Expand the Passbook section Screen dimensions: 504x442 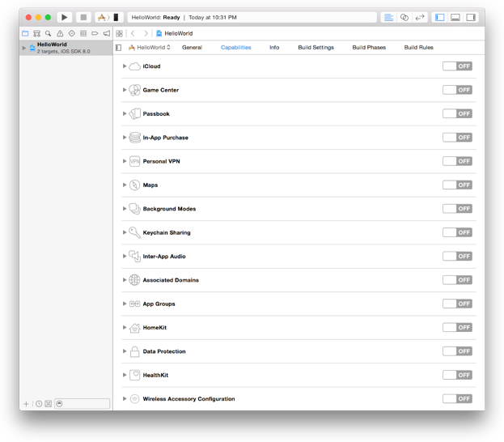coord(125,113)
